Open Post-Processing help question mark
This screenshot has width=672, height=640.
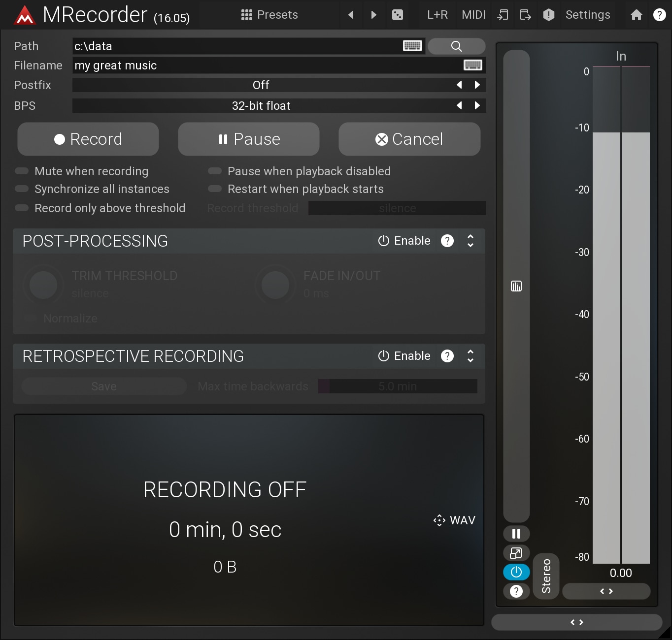447,241
